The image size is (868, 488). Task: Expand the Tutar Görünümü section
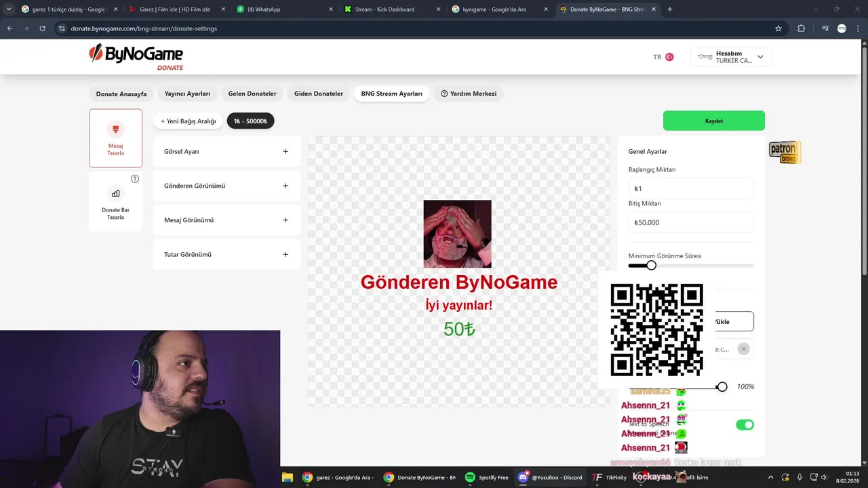tap(227, 255)
